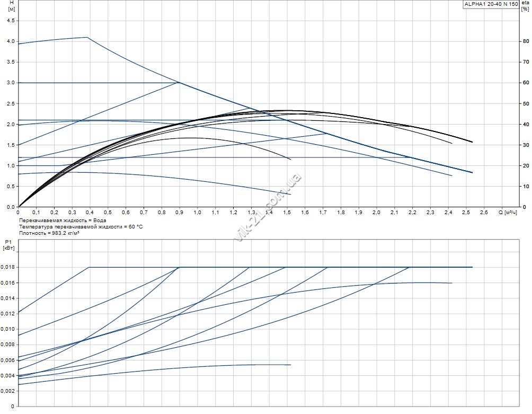
Task: Click the 1.5 value on H axis
Action: click(x=11, y=145)
